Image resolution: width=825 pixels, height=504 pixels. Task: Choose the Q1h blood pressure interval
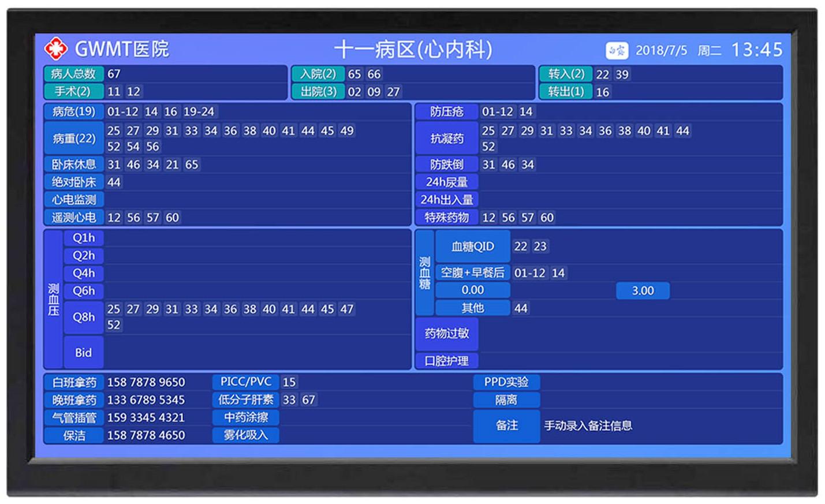84,238
